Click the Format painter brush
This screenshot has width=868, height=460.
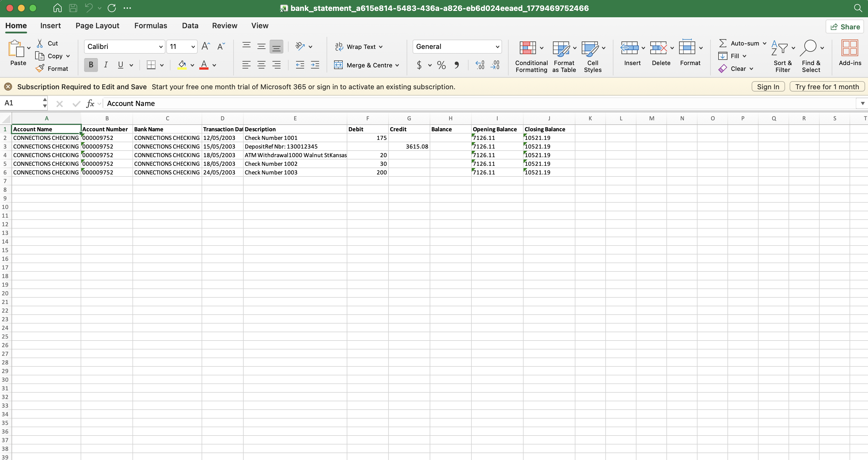pos(40,68)
